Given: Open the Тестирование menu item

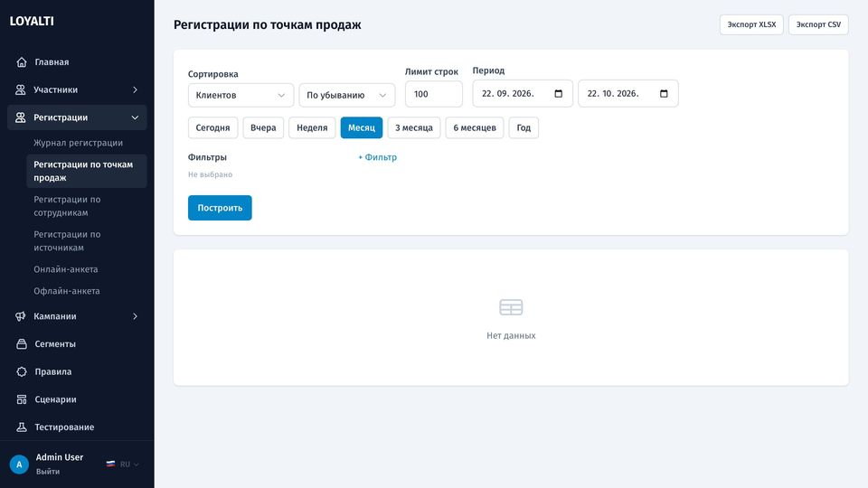Looking at the screenshot, I should pos(77,427).
